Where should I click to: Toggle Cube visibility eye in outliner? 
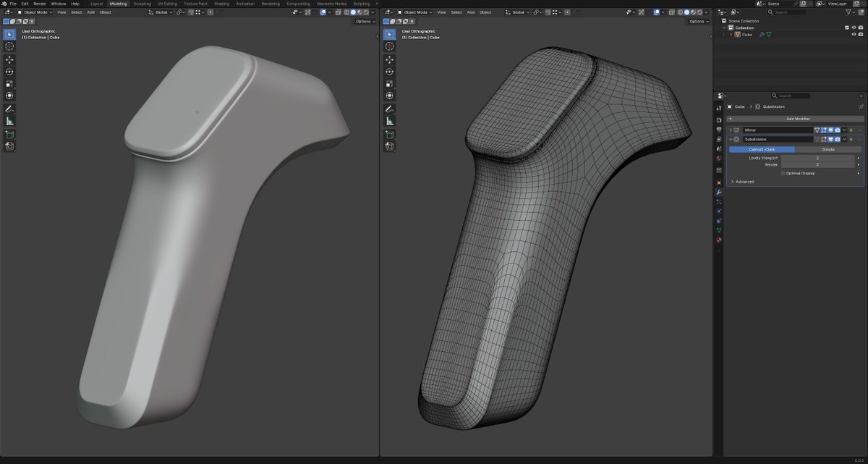pyautogui.click(x=854, y=34)
